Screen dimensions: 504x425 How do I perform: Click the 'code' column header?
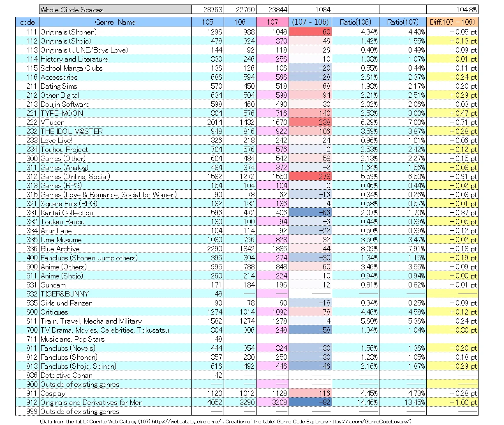coord(27,22)
